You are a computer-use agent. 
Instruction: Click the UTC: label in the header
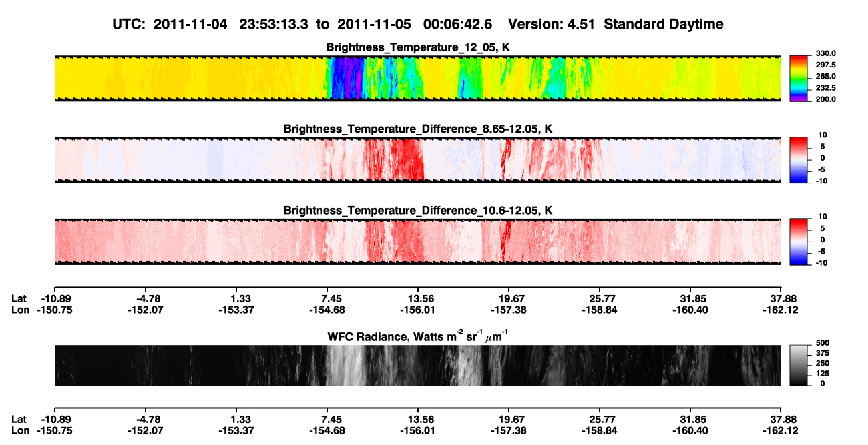click(x=128, y=24)
